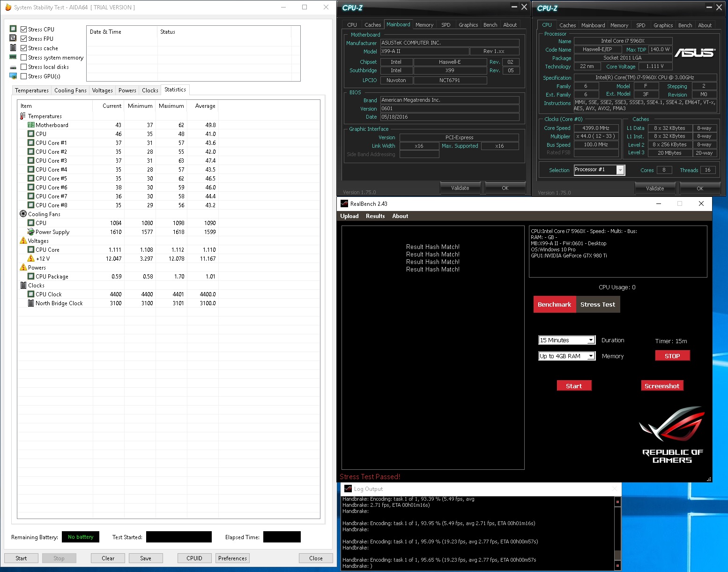This screenshot has width=728, height=572.
Task: Click the RealBench window resize grip
Action: point(709,479)
